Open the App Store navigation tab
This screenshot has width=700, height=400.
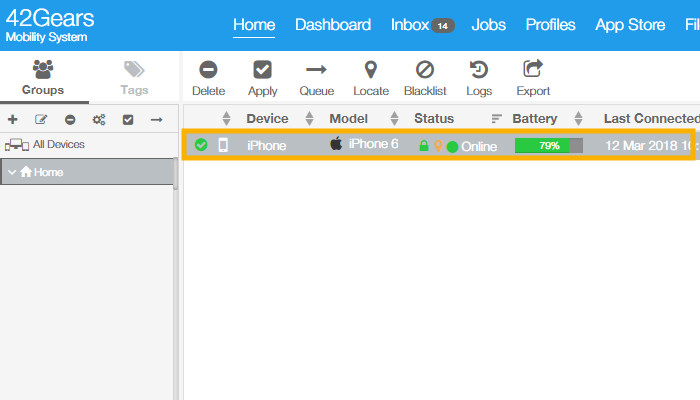click(x=630, y=25)
